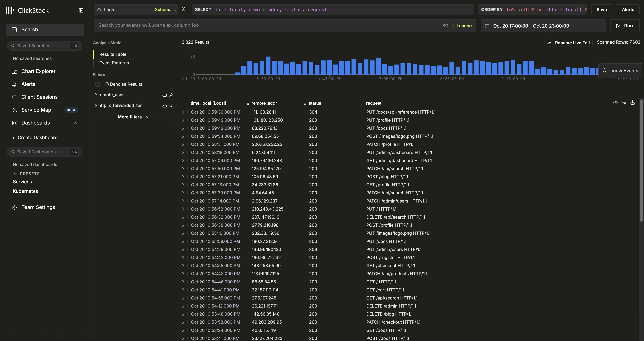The width and height of the screenshot is (644, 341).
Task: Pin the remote_user filter
Action: coord(171,95)
